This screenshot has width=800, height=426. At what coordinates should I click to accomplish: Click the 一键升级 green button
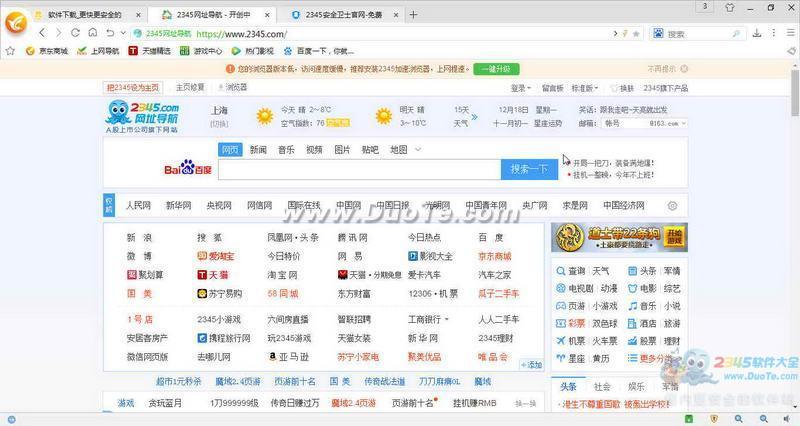coord(496,68)
